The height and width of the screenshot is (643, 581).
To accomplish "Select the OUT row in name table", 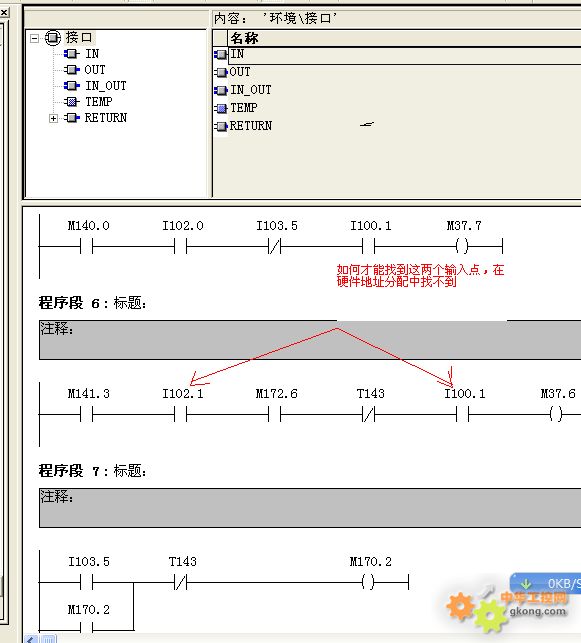I will [x=397, y=73].
